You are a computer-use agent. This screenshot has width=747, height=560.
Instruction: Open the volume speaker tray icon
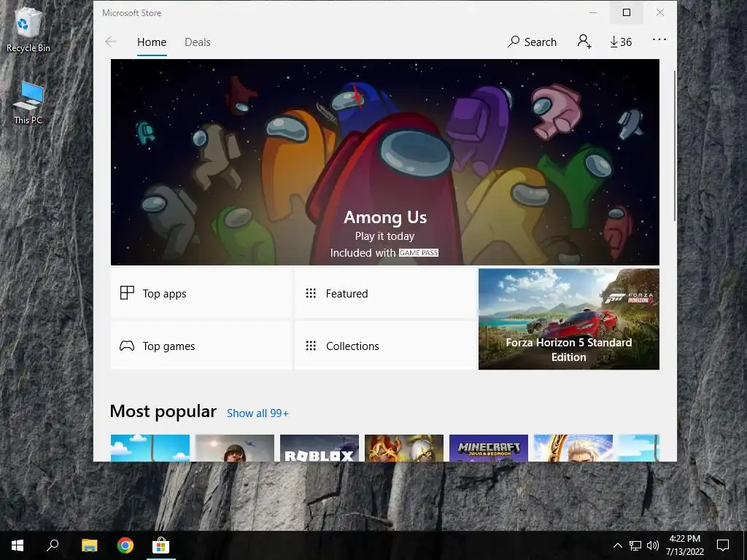[x=653, y=545]
